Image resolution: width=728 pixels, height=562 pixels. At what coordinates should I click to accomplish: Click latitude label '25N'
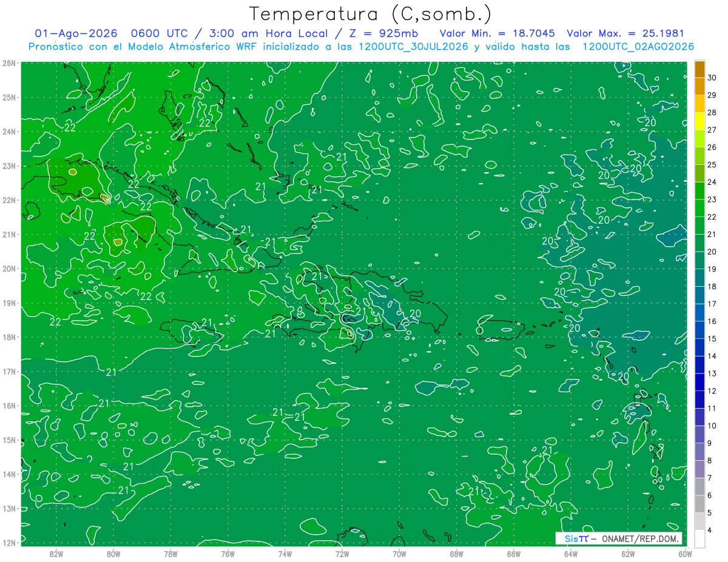click(x=9, y=97)
